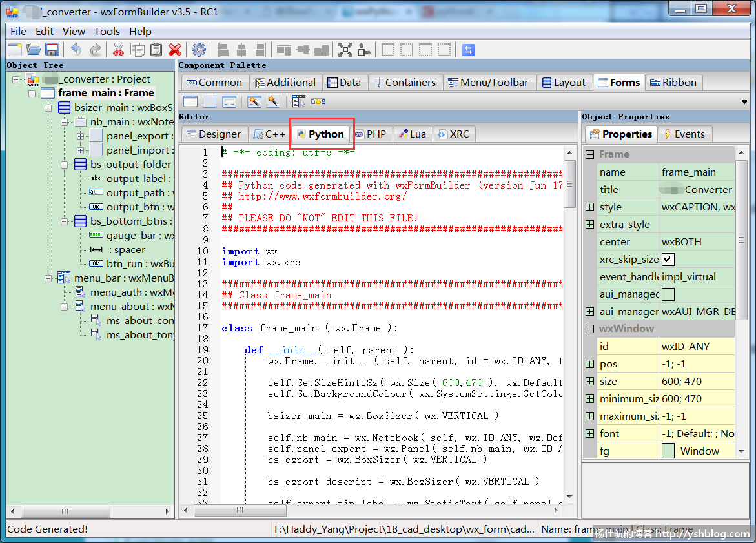The width and height of the screenshot is (756, 543).
Task: Open the Tools menu
Action: 107,32
